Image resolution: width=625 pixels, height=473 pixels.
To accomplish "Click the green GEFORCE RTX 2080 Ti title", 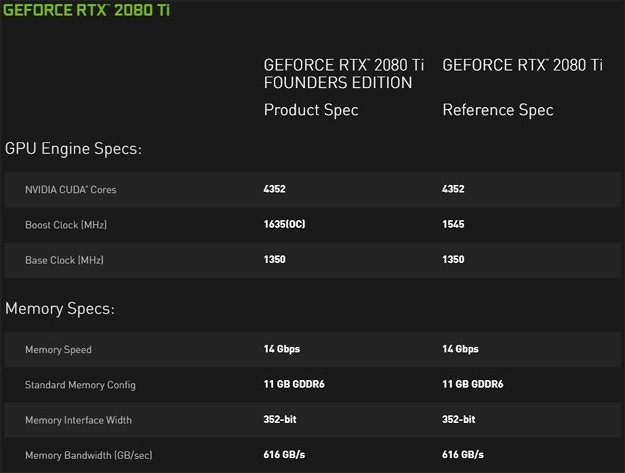I will (x=86, y=10).
